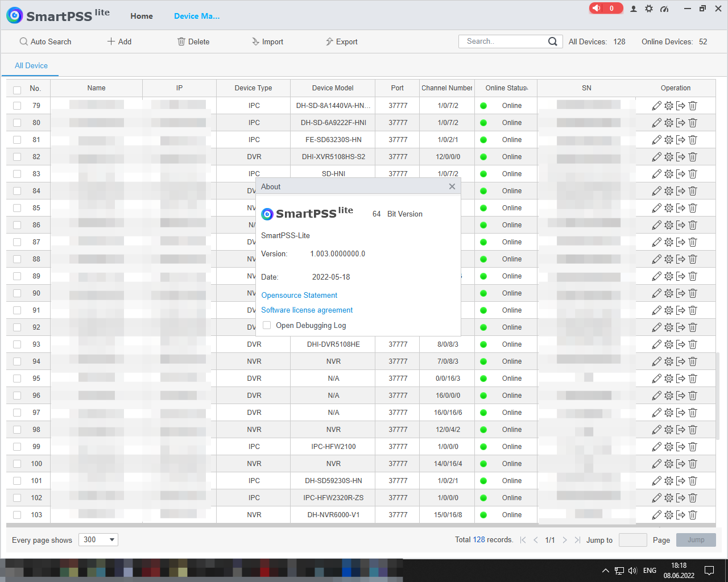This screenshot has width=728, height=582.
Task: Open device config gear for row 80
Action: [669, 123]
